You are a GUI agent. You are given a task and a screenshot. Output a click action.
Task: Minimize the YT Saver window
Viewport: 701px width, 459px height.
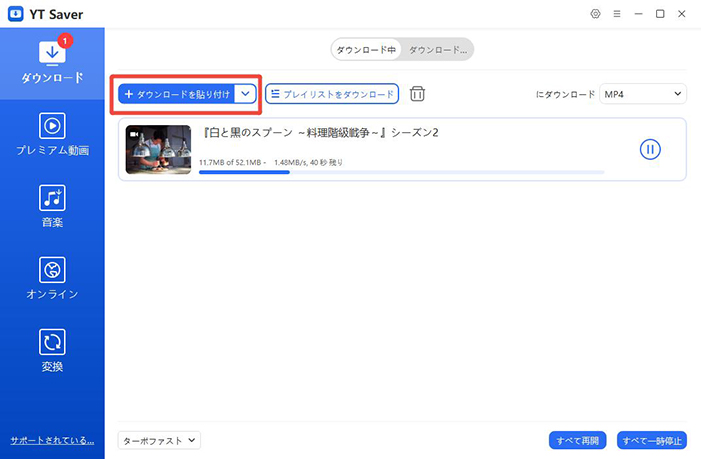(x=638, y=14)
